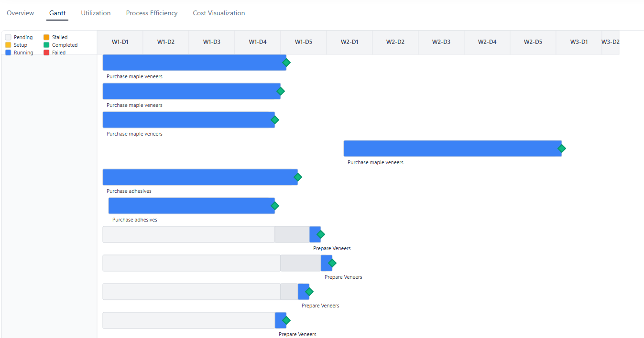
Task: Switch to the Utilization tab
Action: 96,13
